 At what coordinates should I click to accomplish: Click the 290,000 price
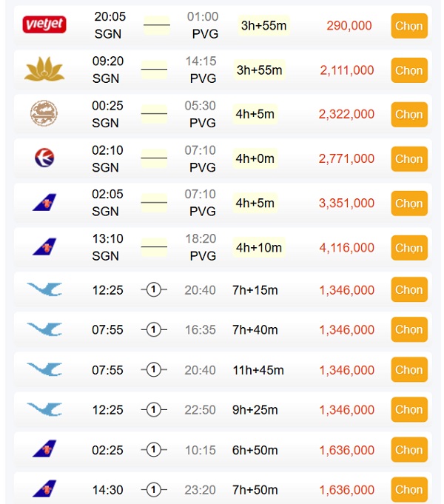[349, 26]
